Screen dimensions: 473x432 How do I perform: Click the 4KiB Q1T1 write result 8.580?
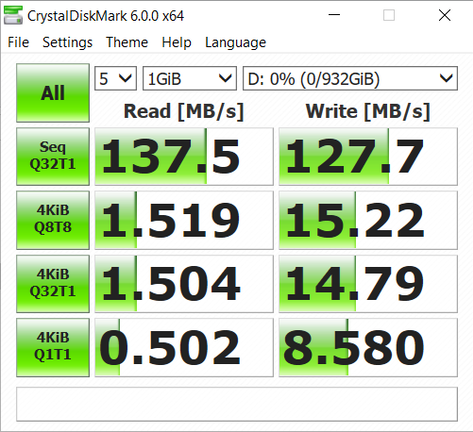click(368, 347)
